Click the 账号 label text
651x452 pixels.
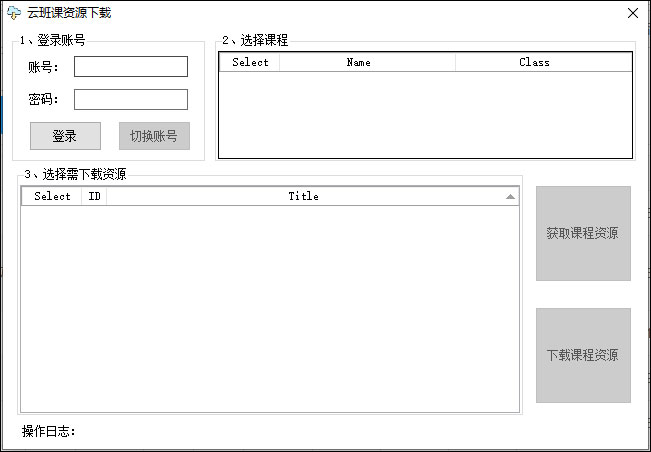(x=44, y=67)
